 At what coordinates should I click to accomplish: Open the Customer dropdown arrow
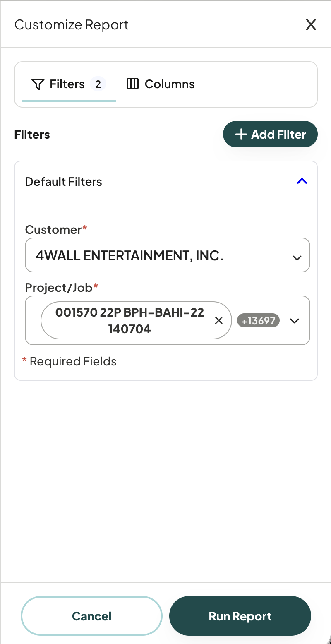pyautogui.click(x=297, y=258)
